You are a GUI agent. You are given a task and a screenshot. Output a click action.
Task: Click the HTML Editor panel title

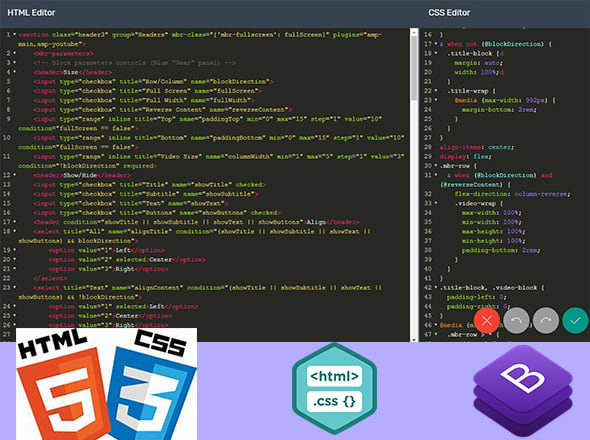[31, 12]
